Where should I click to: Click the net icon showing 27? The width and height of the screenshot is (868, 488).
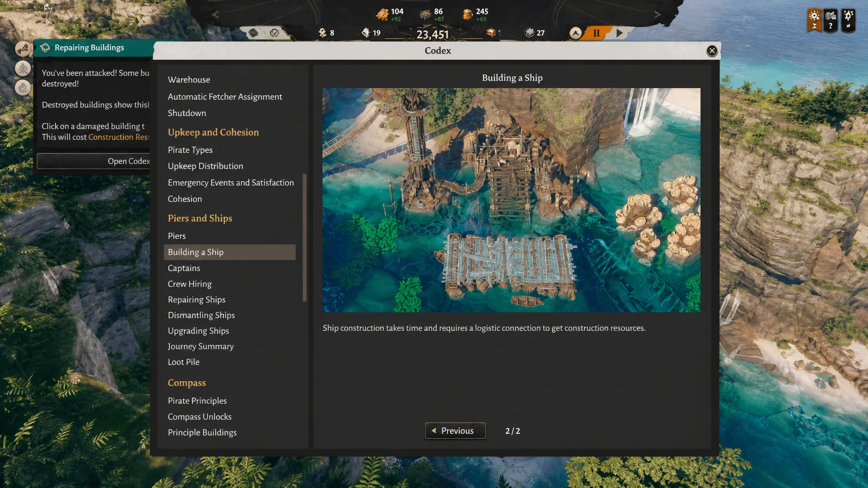[529, 33]
